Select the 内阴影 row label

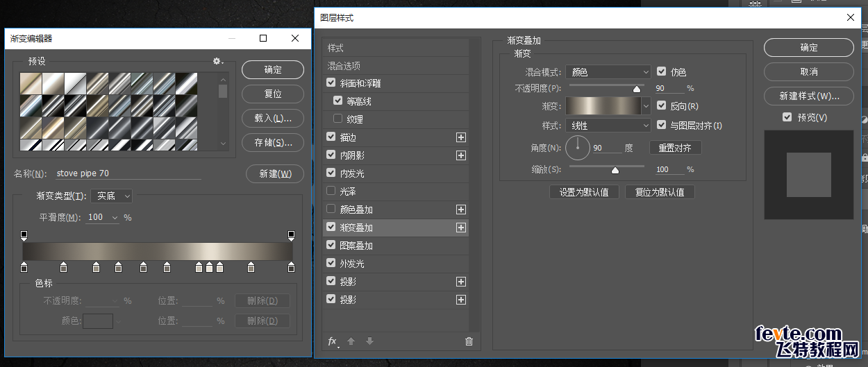tap(352, 155)
